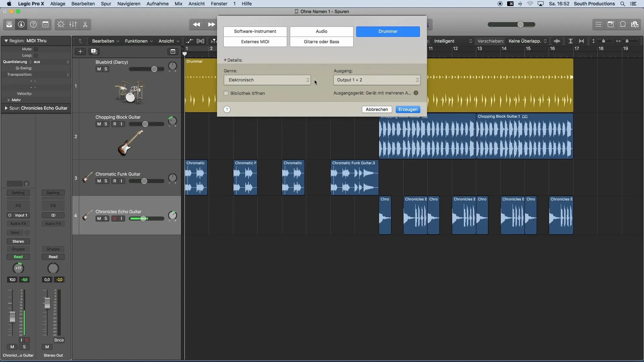644x362 pixels.
Task: Add a new track with plus icon
Action: (x=80, y=51)
